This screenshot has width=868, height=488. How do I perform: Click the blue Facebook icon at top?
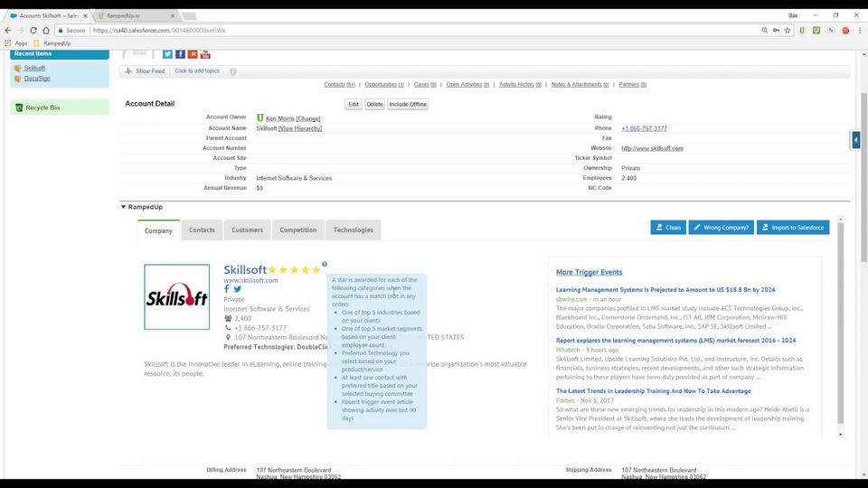[x=181, y=53]
